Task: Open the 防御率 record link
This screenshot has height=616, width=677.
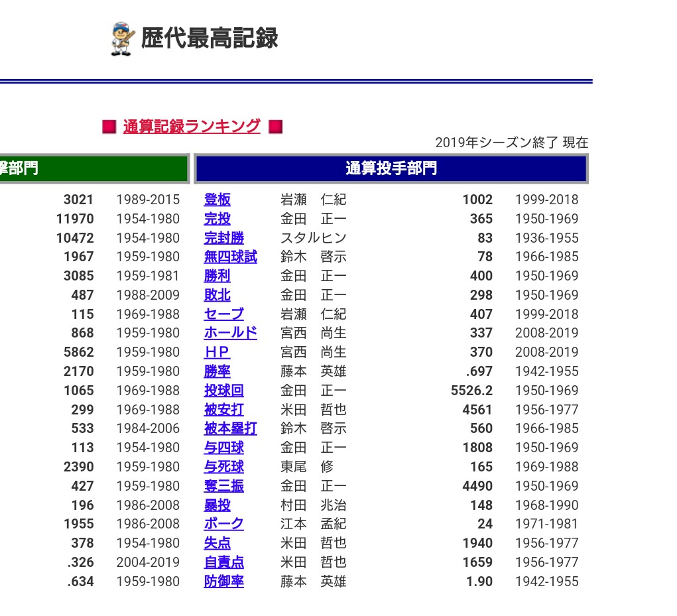Action: pos(224,581)
